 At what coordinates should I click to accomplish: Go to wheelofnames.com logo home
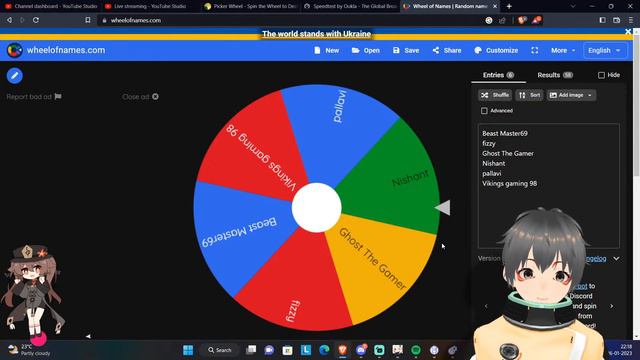pos(56,50)
